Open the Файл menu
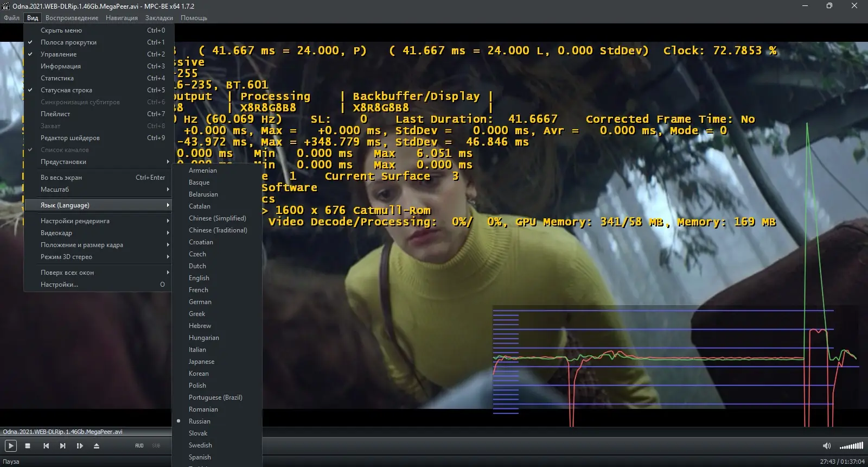The image size is (868, 467). (x=12, y=18)
